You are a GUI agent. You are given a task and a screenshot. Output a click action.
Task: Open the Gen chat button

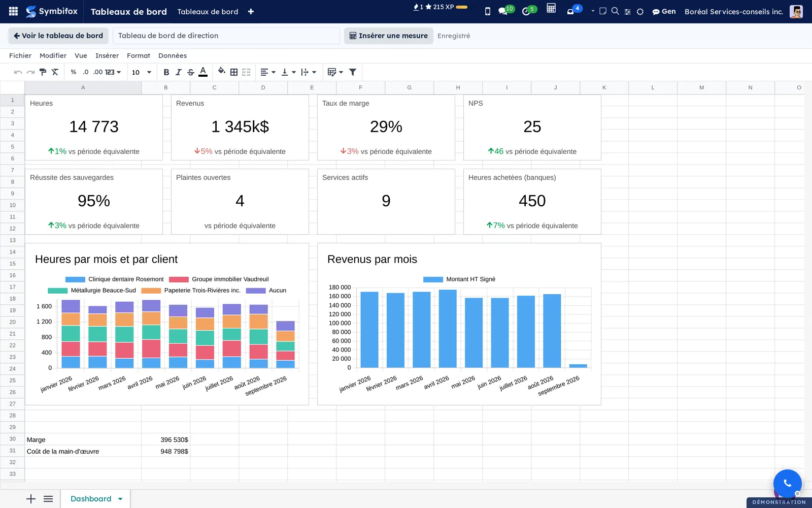click(x=664, y=11)
